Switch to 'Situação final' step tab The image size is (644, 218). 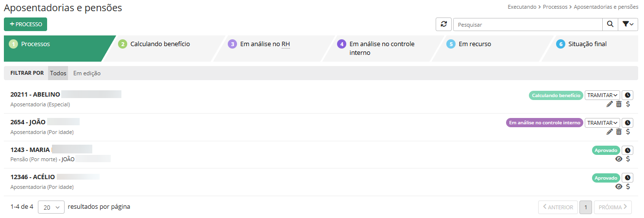pyautogui.click(x=588, y=44)
